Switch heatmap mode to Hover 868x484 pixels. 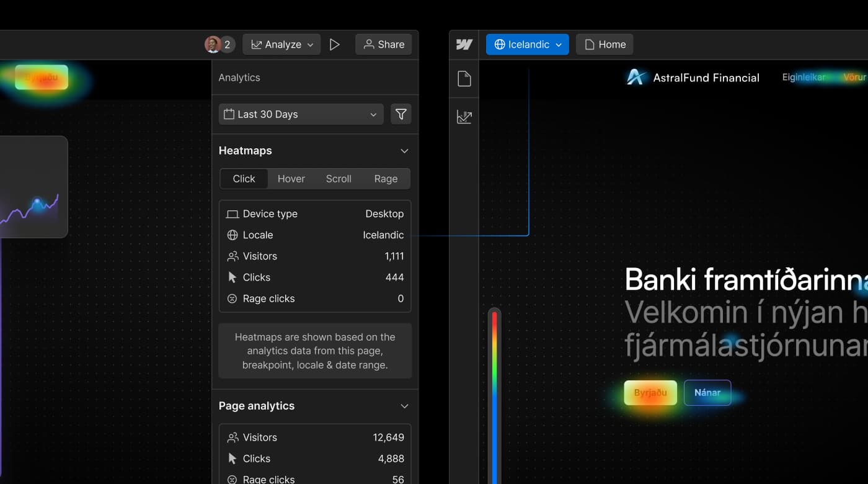291,179
